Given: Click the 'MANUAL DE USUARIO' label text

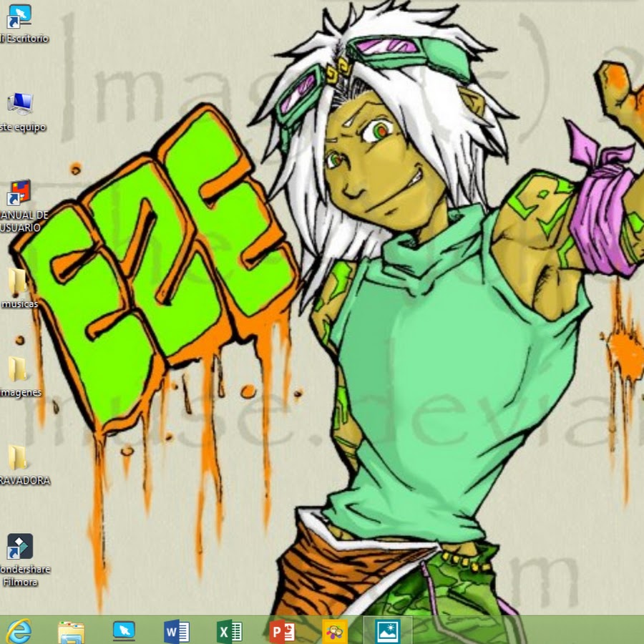Looking at the screenshot, I should [x=23, y=221].
